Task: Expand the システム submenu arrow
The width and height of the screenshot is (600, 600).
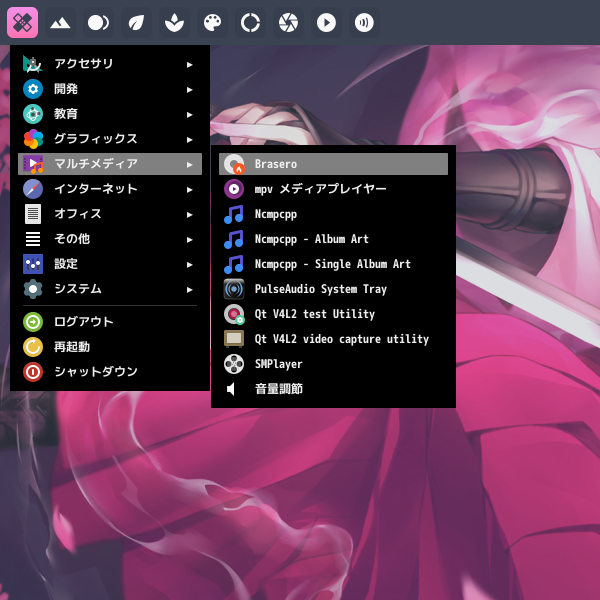Action: (189, 290)
